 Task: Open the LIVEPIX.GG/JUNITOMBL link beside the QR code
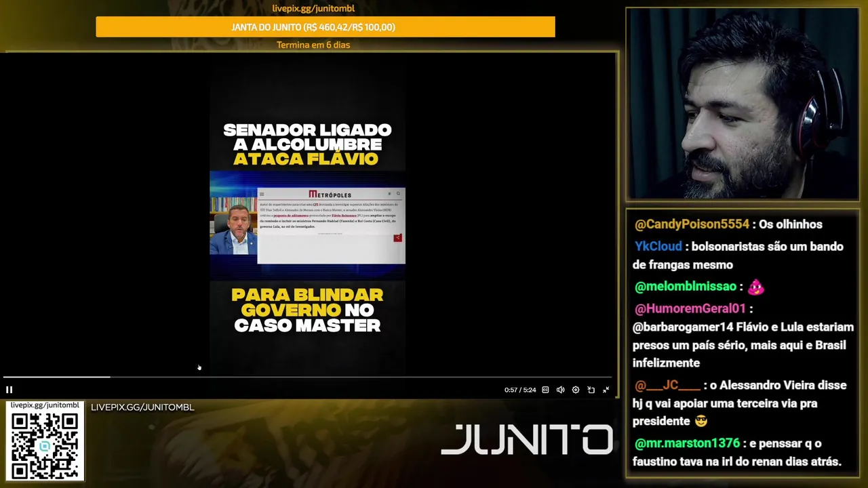[142, 407]
